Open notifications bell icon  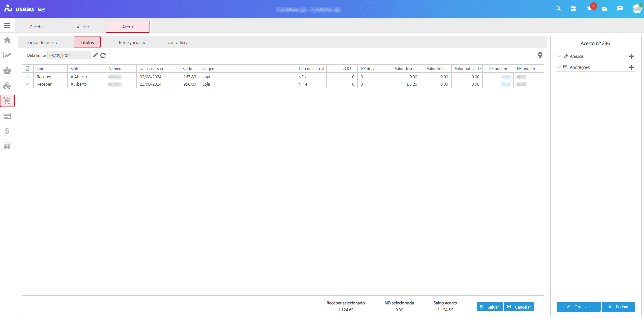coord(589,9)
